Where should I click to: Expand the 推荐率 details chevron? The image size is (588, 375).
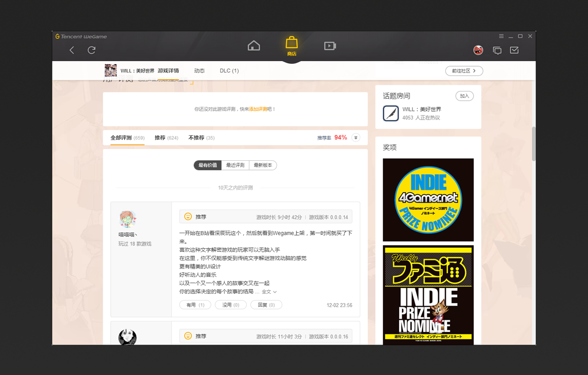click(x=356, y=137)
